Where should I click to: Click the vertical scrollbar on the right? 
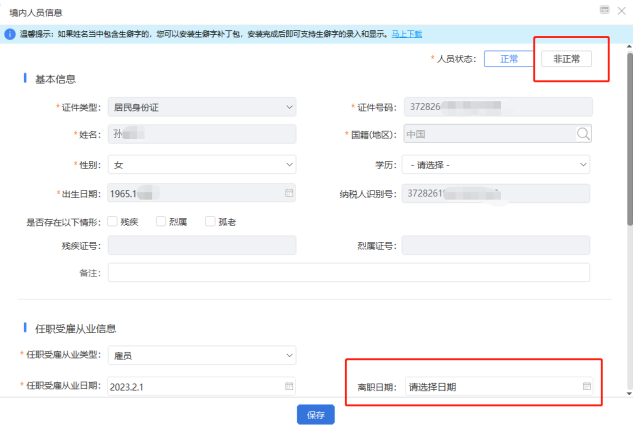[628, 150]
